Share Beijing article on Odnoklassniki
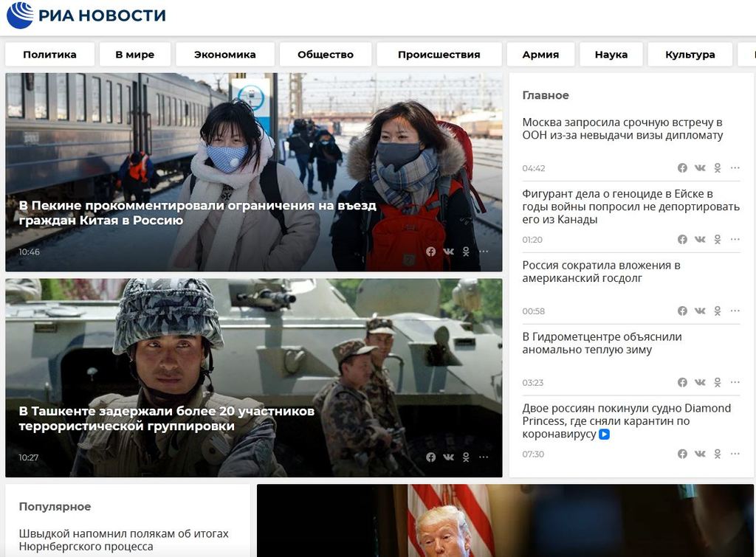This screenshot has height=557, width=756. point(466,252)
